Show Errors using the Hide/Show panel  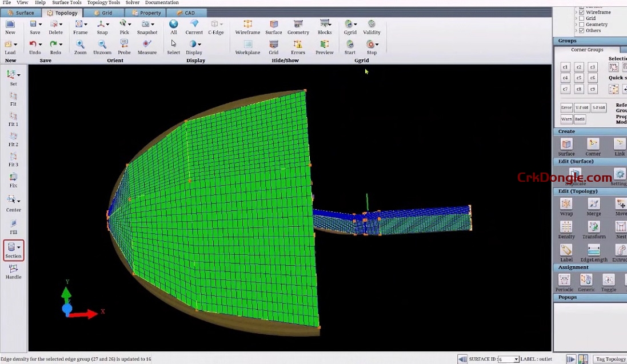pyautogui.click(x=298, y=46)
